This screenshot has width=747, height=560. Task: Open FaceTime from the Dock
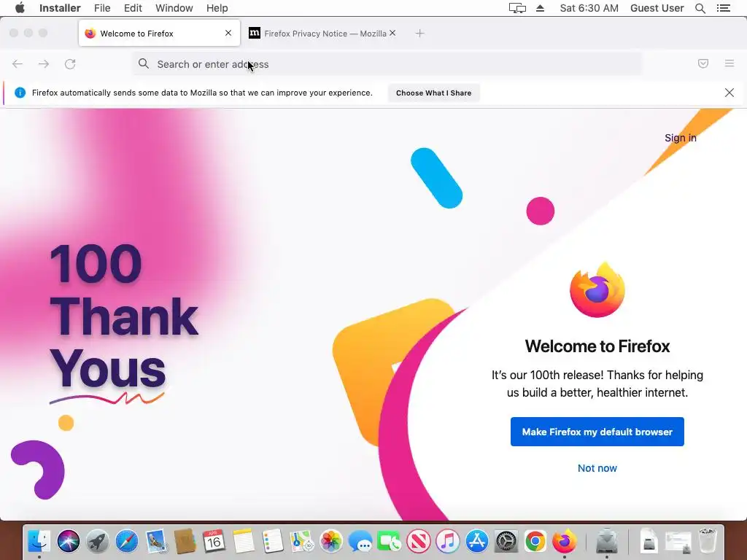tap(390, 541)
